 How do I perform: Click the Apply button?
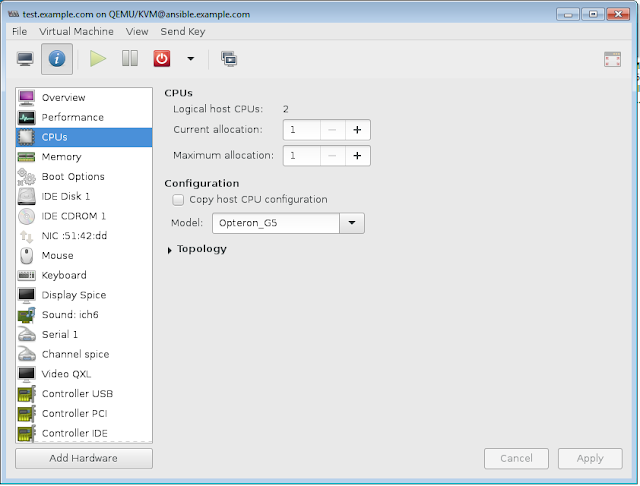[x=590, y=458]
